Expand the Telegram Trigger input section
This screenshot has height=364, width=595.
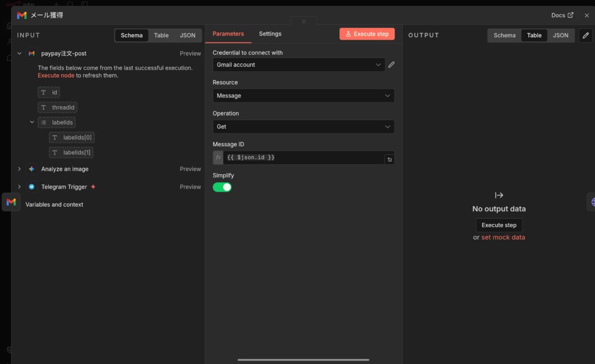[x=19, y=187]
